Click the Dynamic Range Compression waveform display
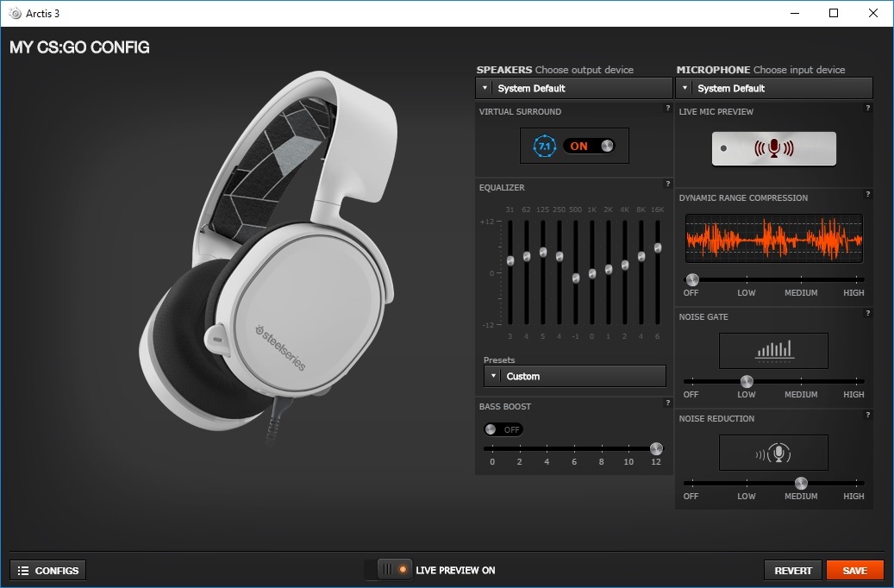The height and width of the screenshot is (588, 894). 773,239
